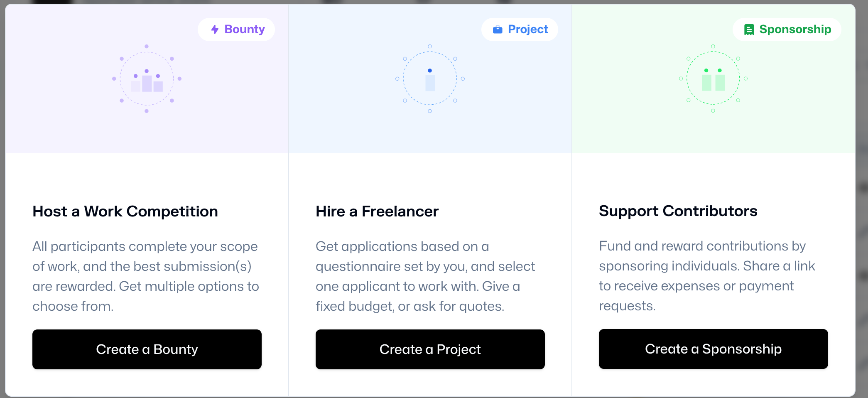
Task: Click the lightning bolt icon in Bounty badge
Action: [215, 29]
